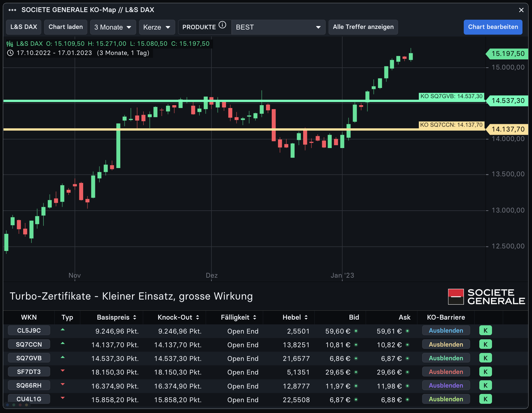This screenshot has width=532, height=413.
Task: Click the up arrow type icon for SQ7CCN
Action: (x=63, y=343)
